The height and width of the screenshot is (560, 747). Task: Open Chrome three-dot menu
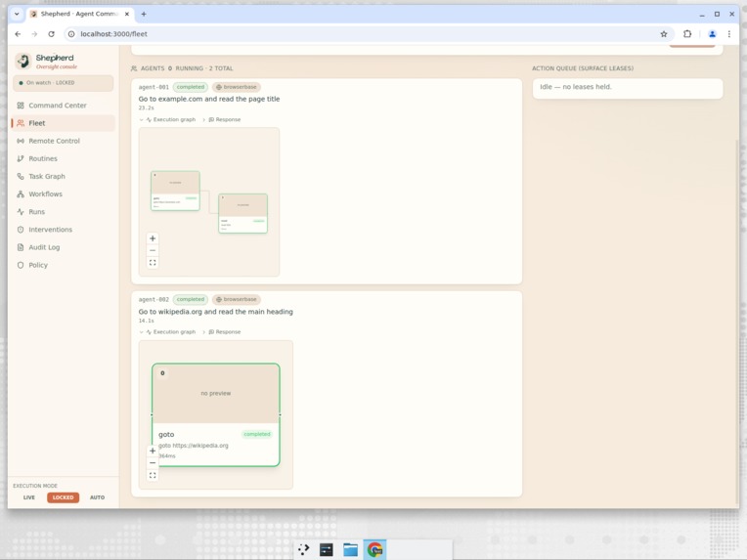tap(728, 34)
